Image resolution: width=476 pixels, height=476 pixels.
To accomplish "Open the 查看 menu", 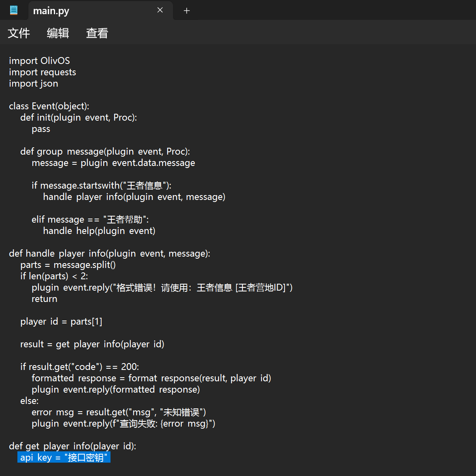I will [x=97, y=33].
